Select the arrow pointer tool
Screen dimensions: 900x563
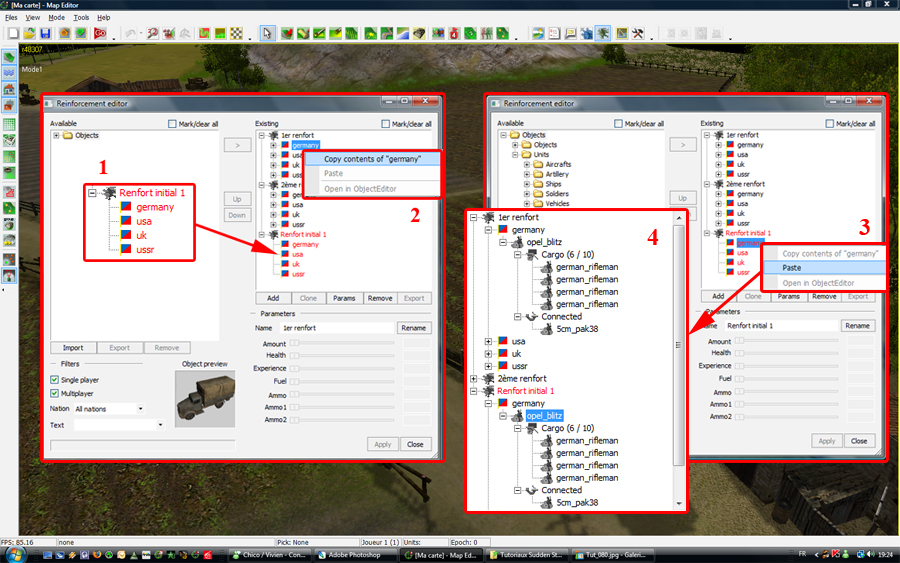click(267, 33)
